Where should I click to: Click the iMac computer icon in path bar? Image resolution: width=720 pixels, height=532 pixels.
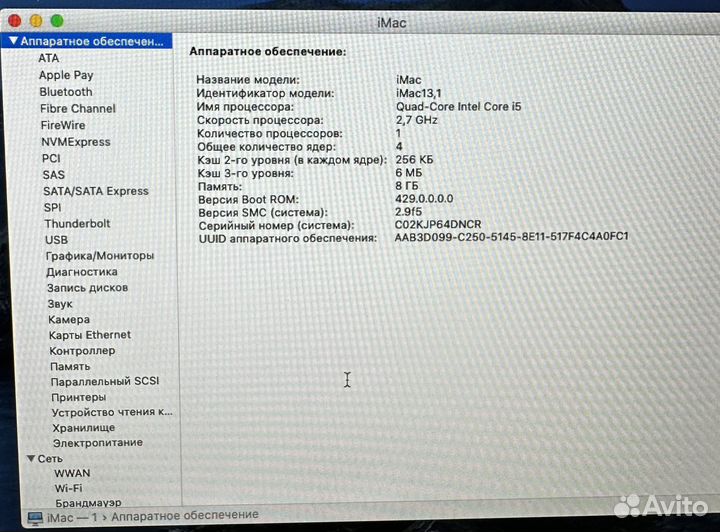point(35,519)
